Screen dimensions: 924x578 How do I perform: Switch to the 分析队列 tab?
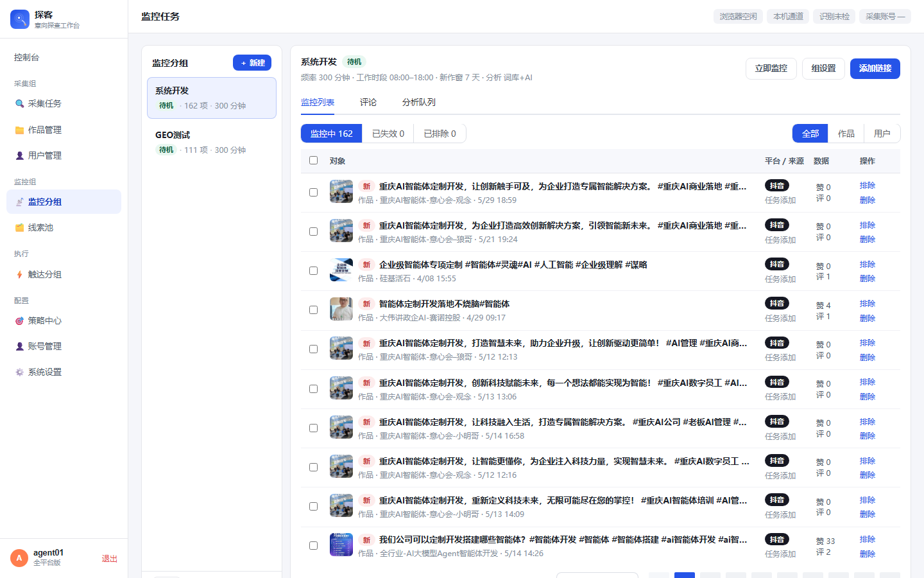[x=419, y=102]
